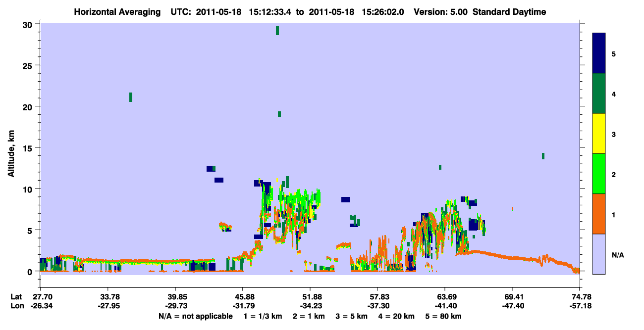644x330 pixels.
Task: Click the y-axis tick label 30
Action: 28,24
